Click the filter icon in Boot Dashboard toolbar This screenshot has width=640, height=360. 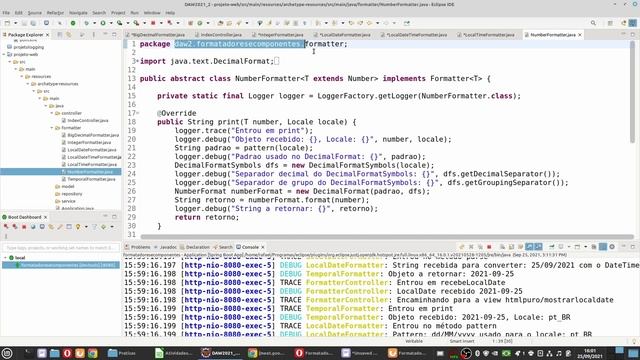tap(95, 227)
